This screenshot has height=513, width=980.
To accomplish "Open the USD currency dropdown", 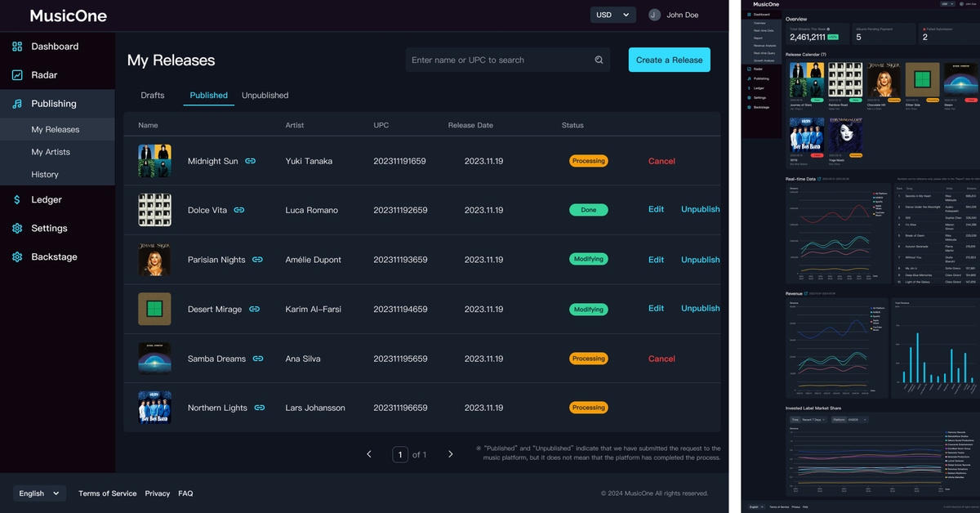I will click(x=613, y=15).
